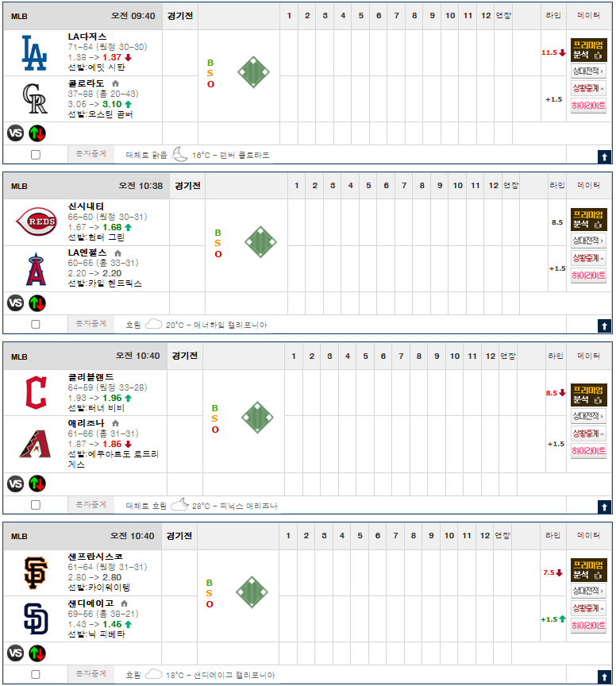The image size is (616, 686).
Task: Click the VS icon under Dodgers–Colorado game
Action: tap(15, 133)
